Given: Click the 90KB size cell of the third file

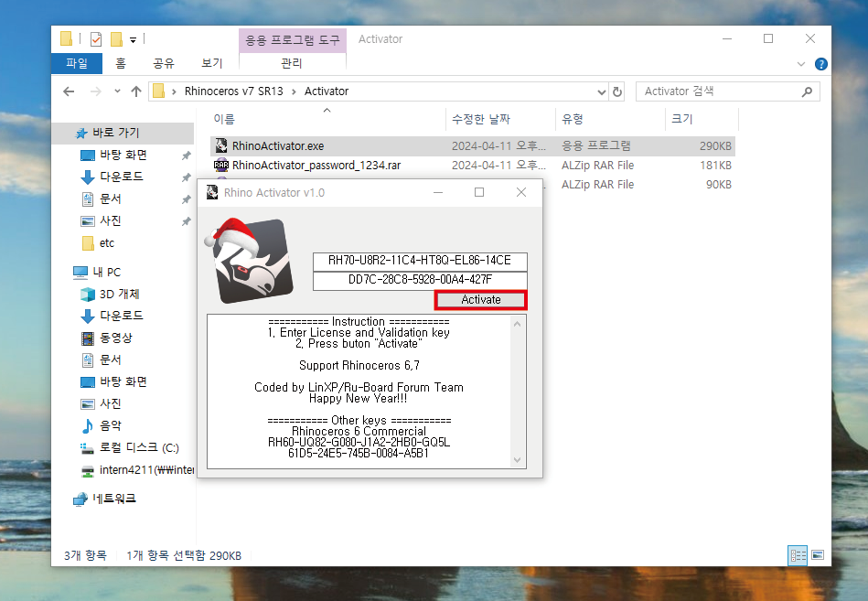Looking at the screenshot, I should (718, 185).
